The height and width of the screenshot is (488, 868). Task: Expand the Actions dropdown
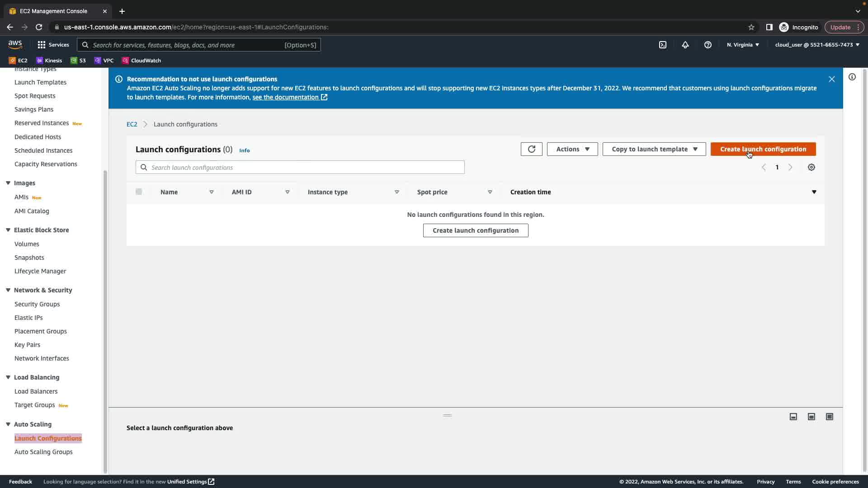pyautogui.click(x=572, y=149)
